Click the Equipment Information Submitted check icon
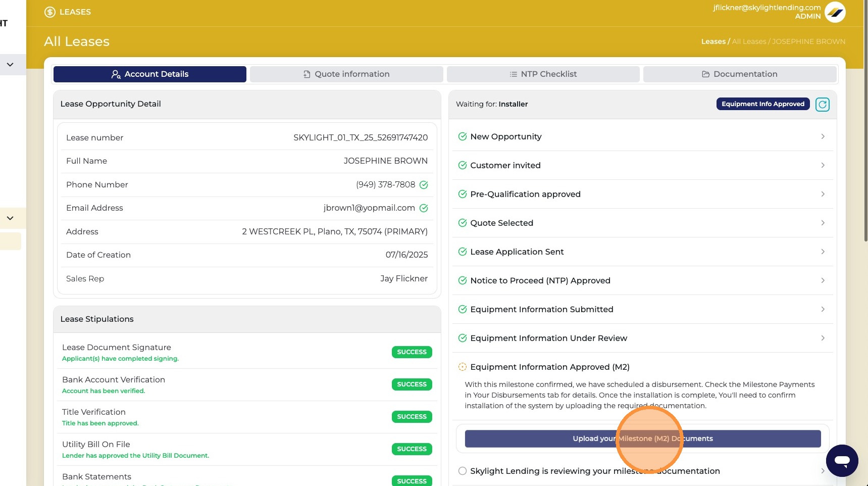This screenshot has height=486, width=868. (x=462, y=309)
